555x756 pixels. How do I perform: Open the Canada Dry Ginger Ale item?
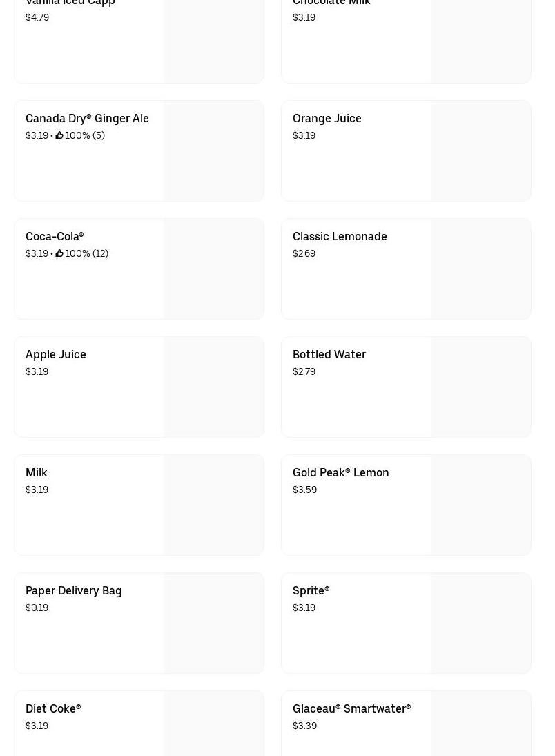tap(87, 118)
